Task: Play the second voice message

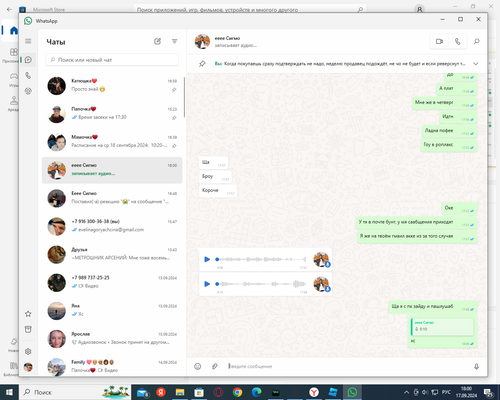Action: point(207,284)
